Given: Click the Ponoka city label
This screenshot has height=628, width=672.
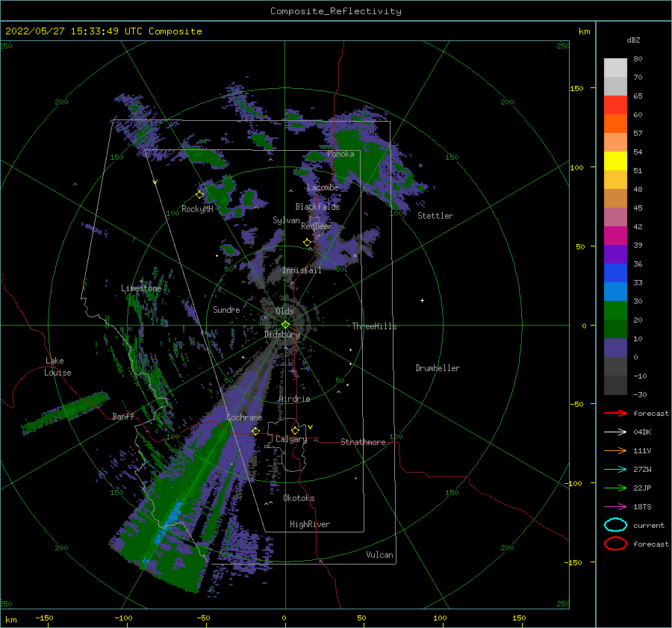Looking at the screenshot, I should coord(340,154).
